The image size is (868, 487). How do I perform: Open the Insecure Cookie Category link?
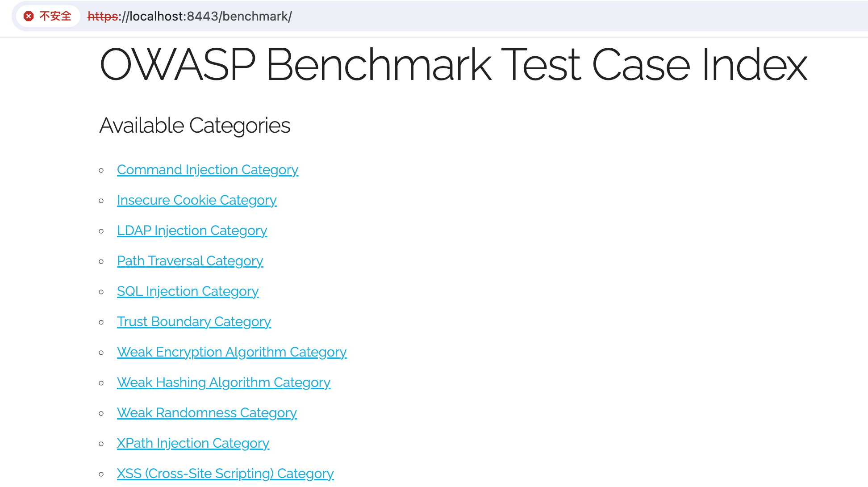coord(196,200)
